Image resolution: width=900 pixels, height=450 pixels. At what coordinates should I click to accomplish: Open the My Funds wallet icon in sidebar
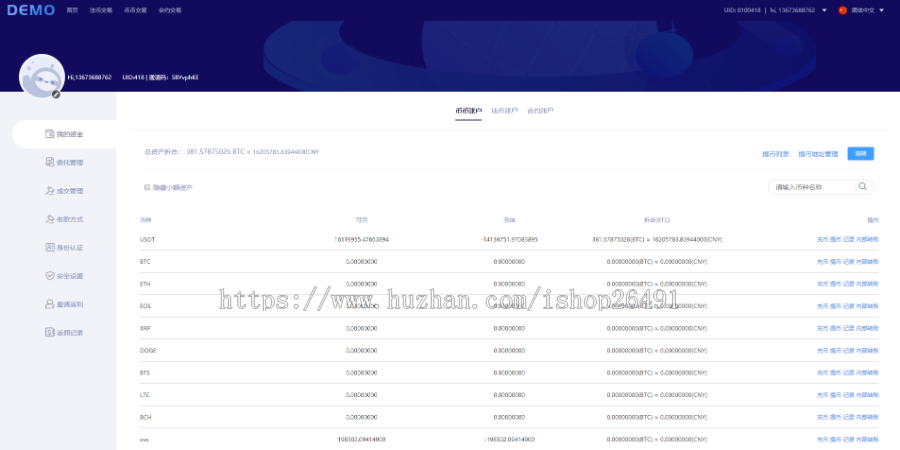click(x=49, y=134)
